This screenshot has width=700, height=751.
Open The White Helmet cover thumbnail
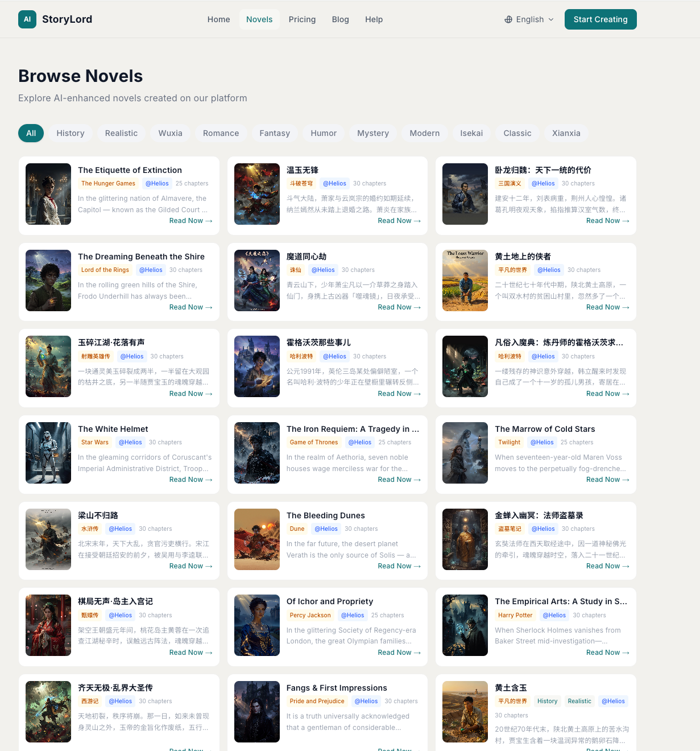[48, 453]
